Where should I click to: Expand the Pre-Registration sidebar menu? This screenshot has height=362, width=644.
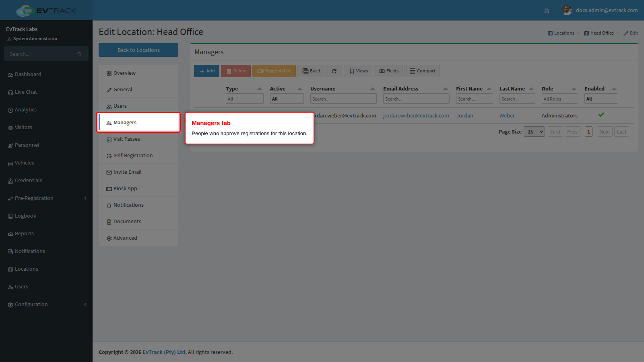pyautogui.click(x=46, y=198)
